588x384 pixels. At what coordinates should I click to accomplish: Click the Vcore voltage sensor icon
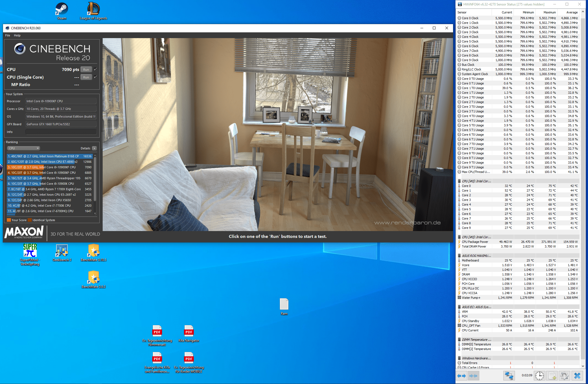click(x=459, y=265)
